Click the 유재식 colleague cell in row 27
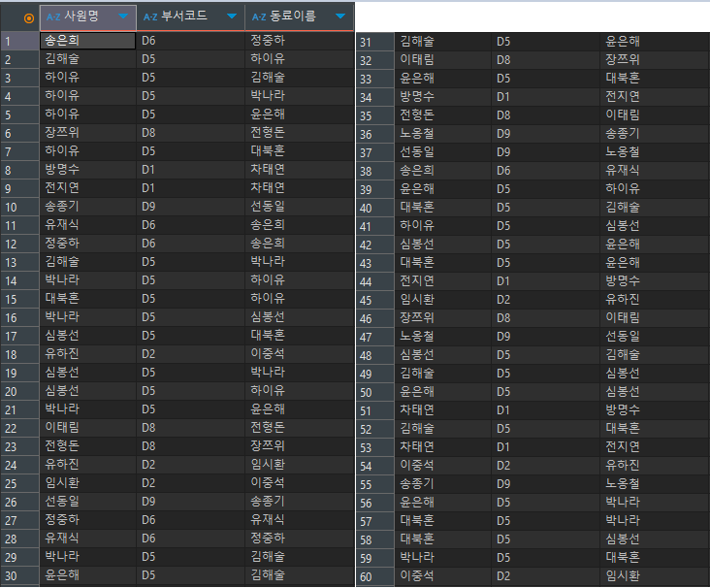 click(x=300, y=520)
